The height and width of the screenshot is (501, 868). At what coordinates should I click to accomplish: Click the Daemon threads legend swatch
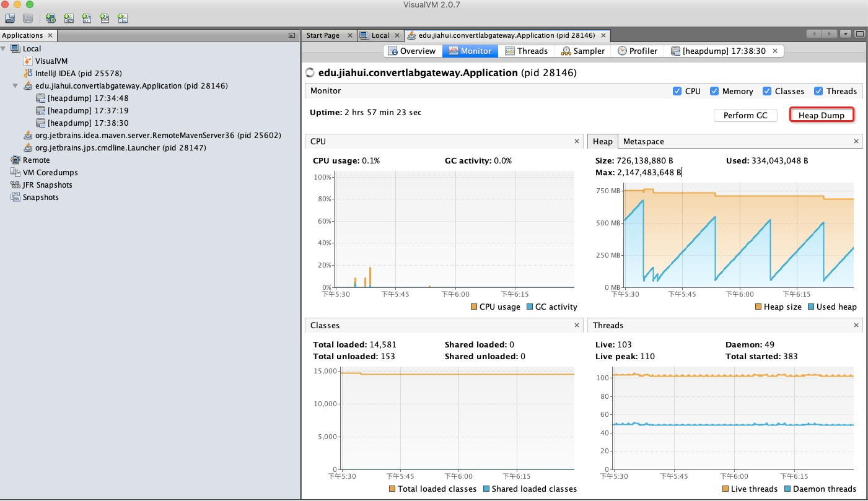(787, 489)
